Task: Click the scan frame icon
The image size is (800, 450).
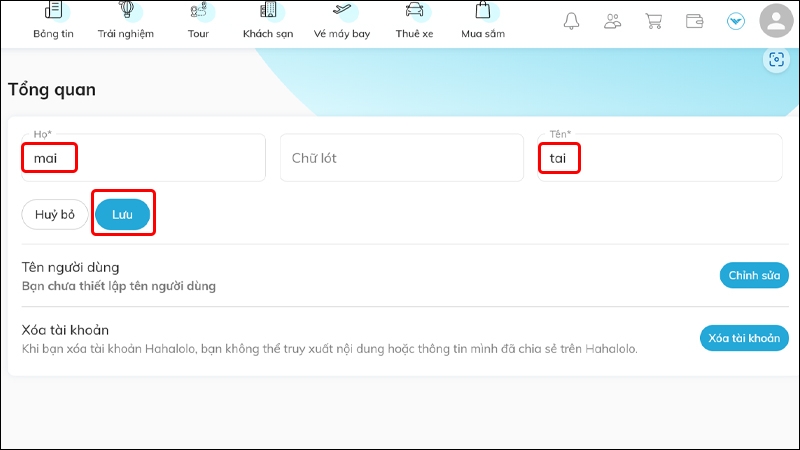Action: click(x=777, y=60)
